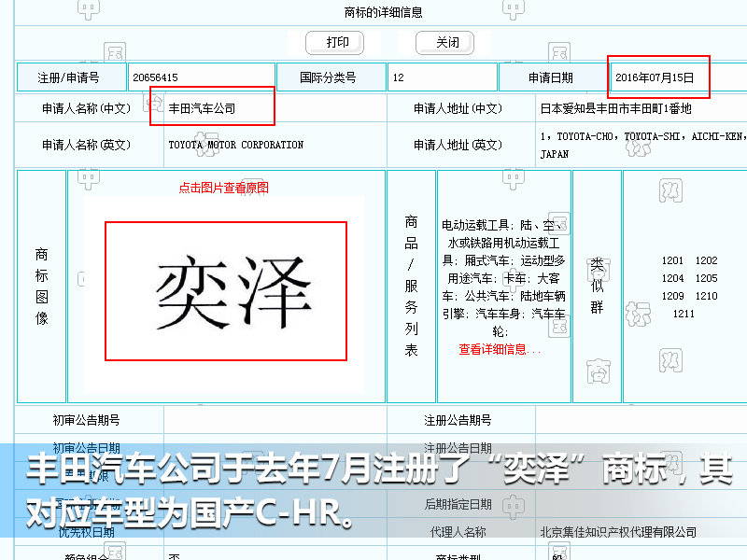Select TOYOTA MOTOR CORPORATION text
This screenshot has width=747, height=560.
point(236,145)
